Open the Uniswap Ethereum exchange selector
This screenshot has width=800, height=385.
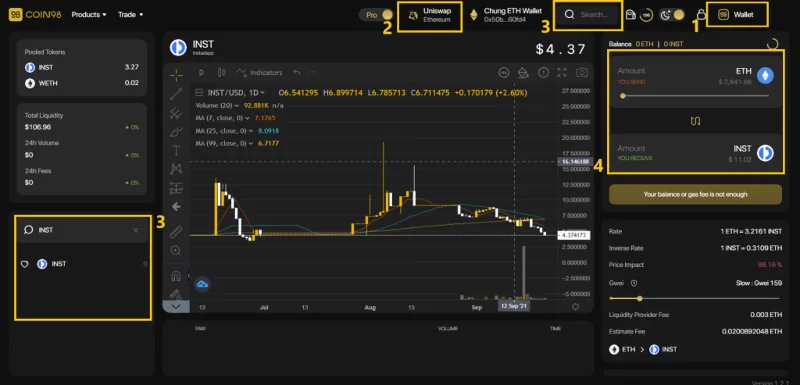click(x=430, y=15)
